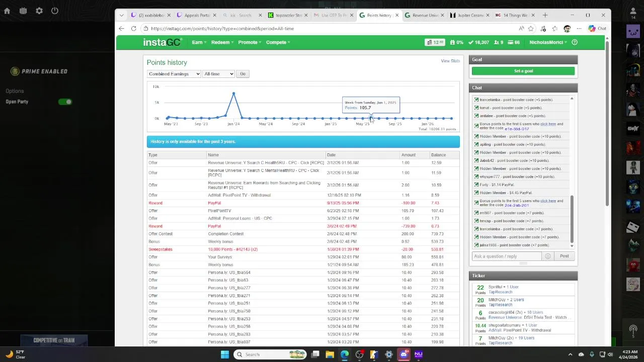The width and height of the screenshot is (644, 362).
Task: Reload the instaGC page
Action: coord(133,29)
